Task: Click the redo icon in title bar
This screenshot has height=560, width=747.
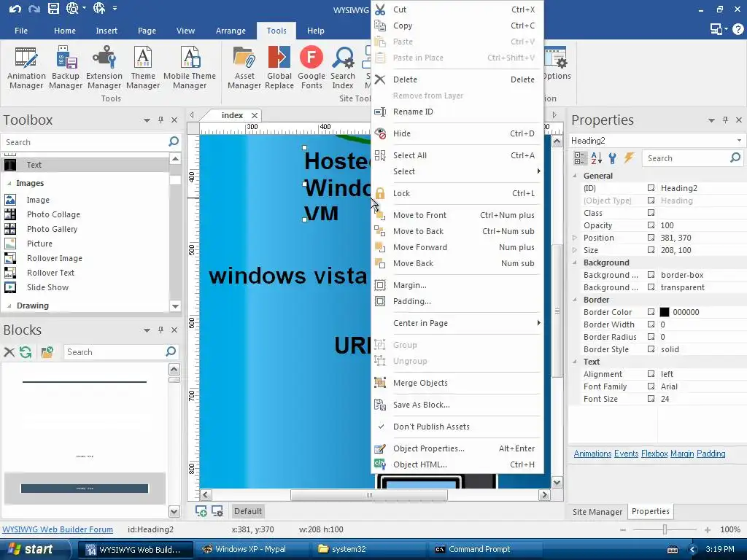Action: point(34,9)
